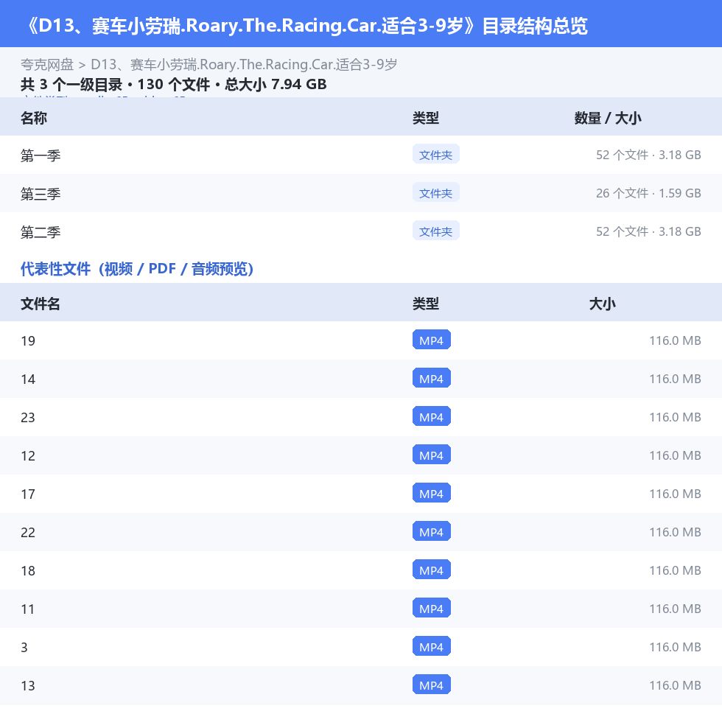Open the 第一季 folder row
Screen dimensions: 722x728
point(361,155)
